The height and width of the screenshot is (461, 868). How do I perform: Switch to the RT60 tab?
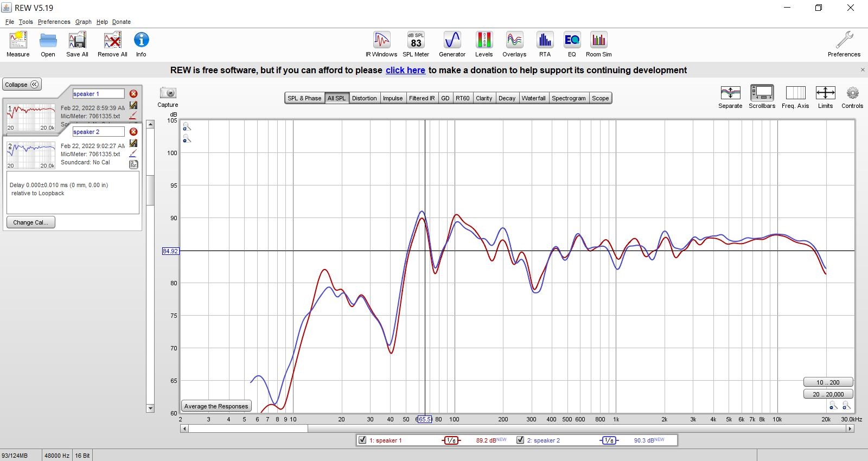coord(463,98)
